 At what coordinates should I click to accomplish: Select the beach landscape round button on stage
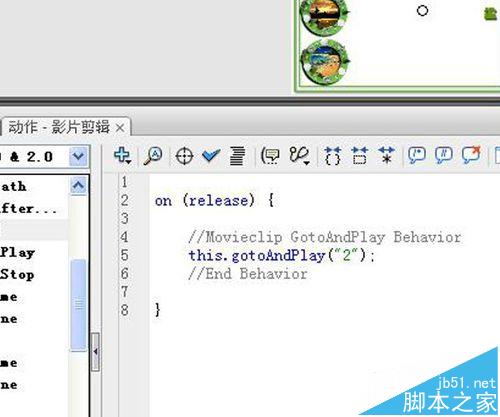[x=324, y=62]
